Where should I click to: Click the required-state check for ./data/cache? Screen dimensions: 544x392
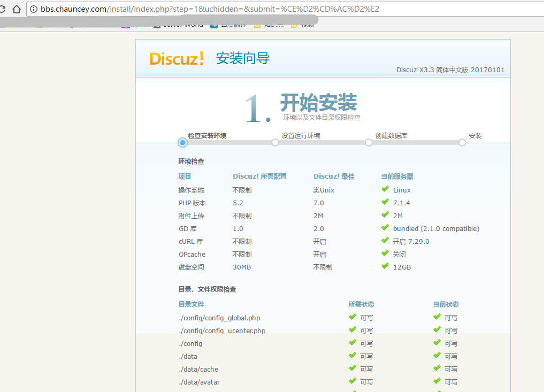[353, 368]
